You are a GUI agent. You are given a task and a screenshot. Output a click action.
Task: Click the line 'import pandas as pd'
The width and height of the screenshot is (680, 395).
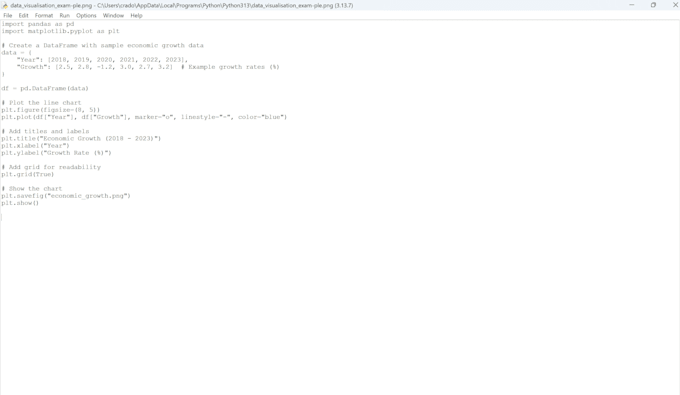pos(38,24)
